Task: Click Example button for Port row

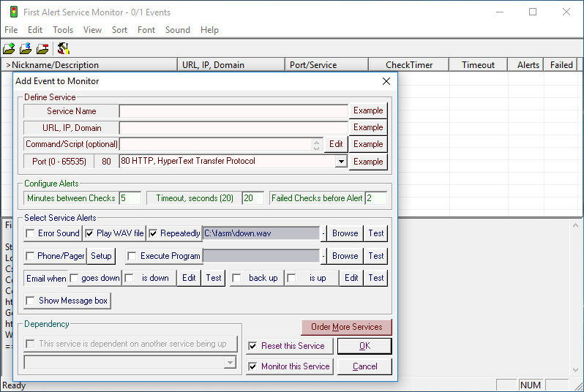Action: click(368, 162)
